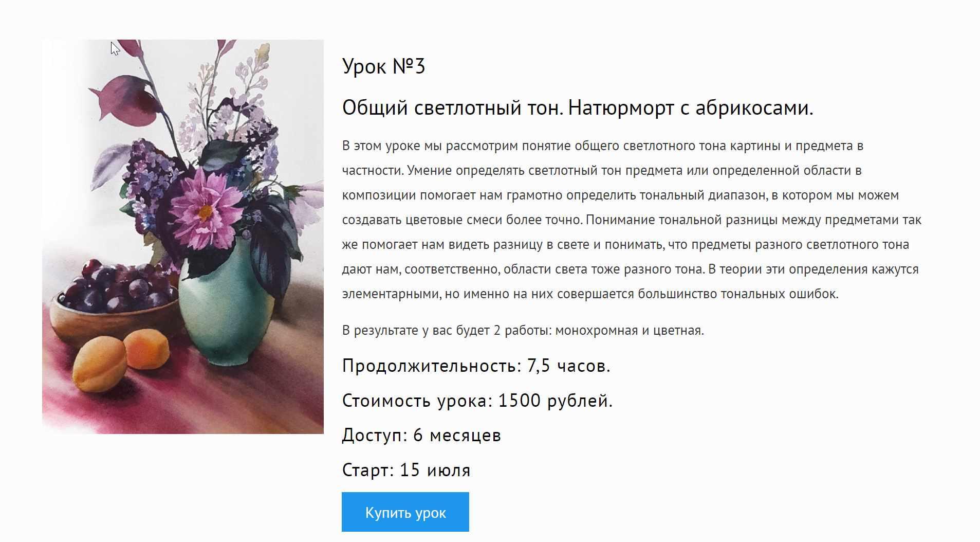
Task: Open the still life watercolor image
Action: pyautogui.click(x=183, y=237)
